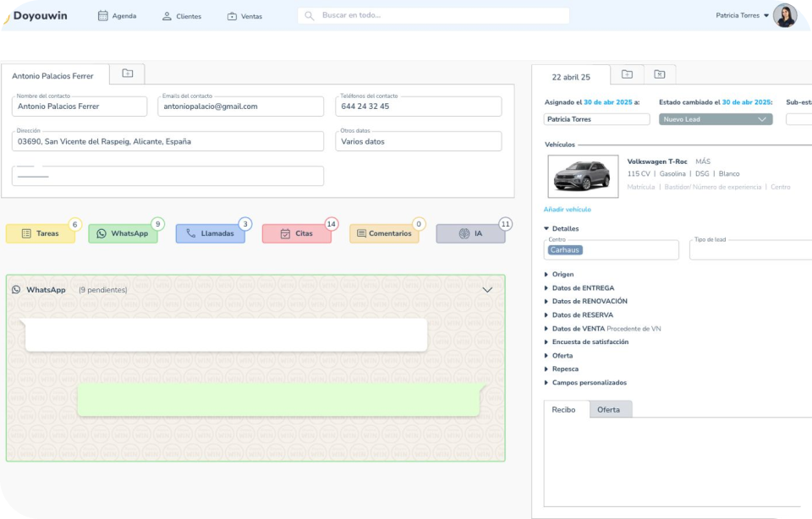Click the add-folder tab beside Antonio Palacios Ferrer
Screen dimensions: 812x519
(127, 74)
